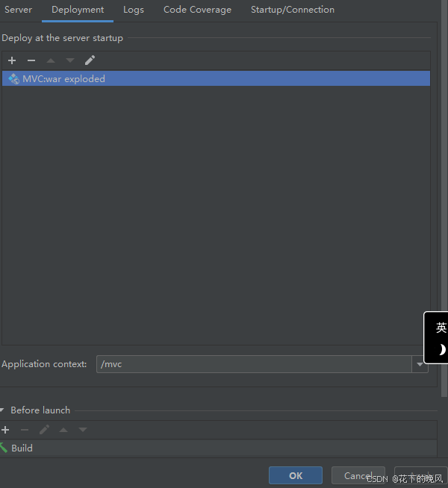Viewport: 448px width, 488px height.
Task: Click the vertical scrollbar on the right edge
Action: click(x=444, y=198)
